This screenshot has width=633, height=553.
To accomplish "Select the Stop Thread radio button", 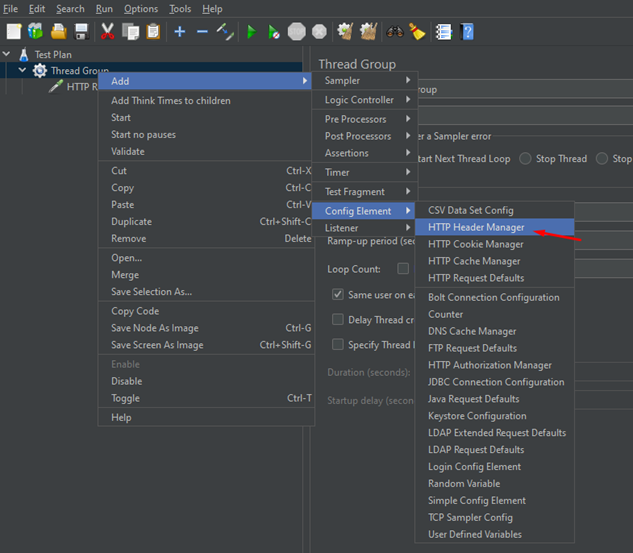I will point(525,159).
